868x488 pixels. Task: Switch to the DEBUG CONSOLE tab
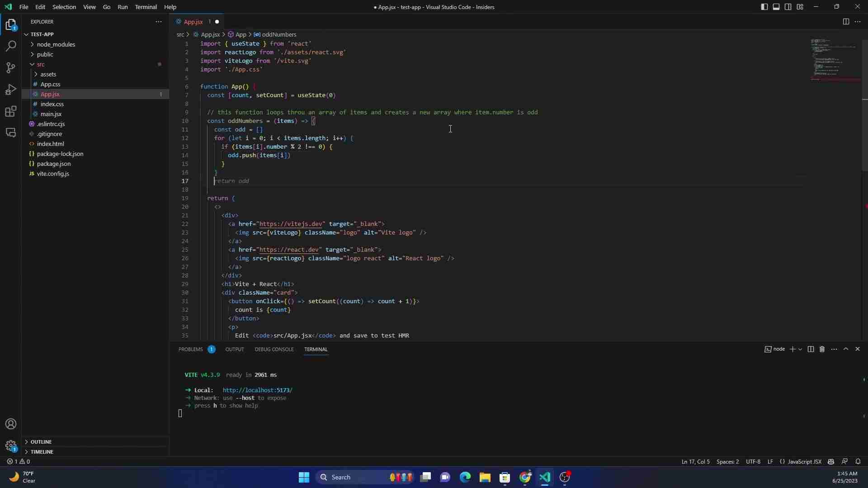click(274, 349)
